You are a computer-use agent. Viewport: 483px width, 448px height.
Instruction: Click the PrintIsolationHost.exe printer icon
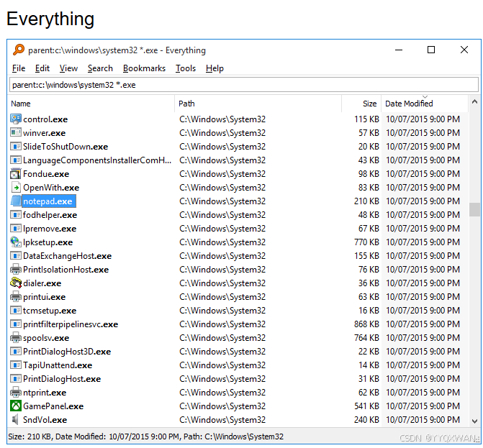coord(16,269)
